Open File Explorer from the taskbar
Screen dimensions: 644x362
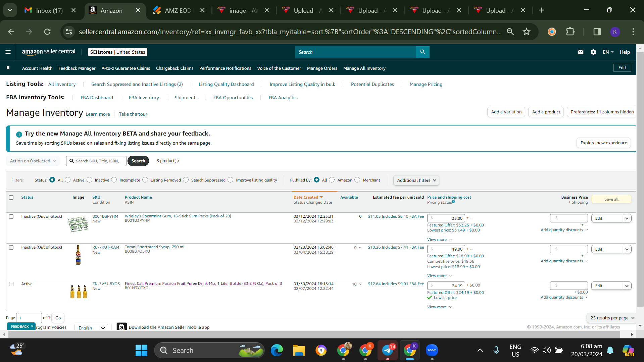click(x=299, y=351)
